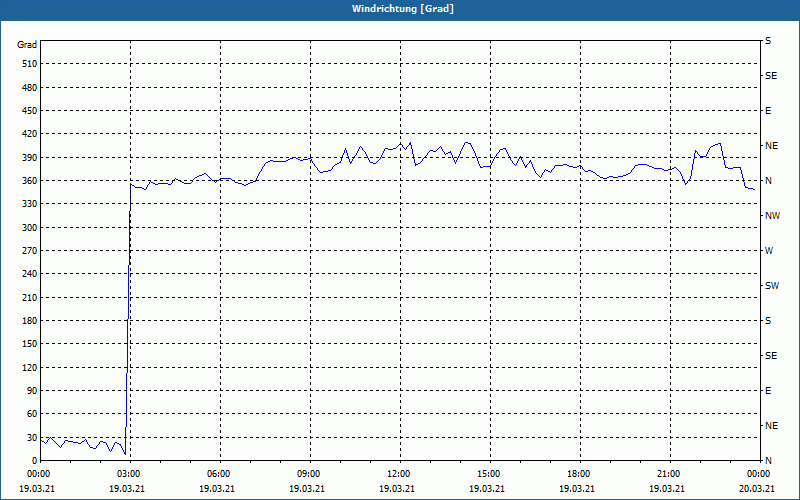The image size is (800, 500).
Task: Click the 03:00 time axis label
Action: [x=130, y=474]
